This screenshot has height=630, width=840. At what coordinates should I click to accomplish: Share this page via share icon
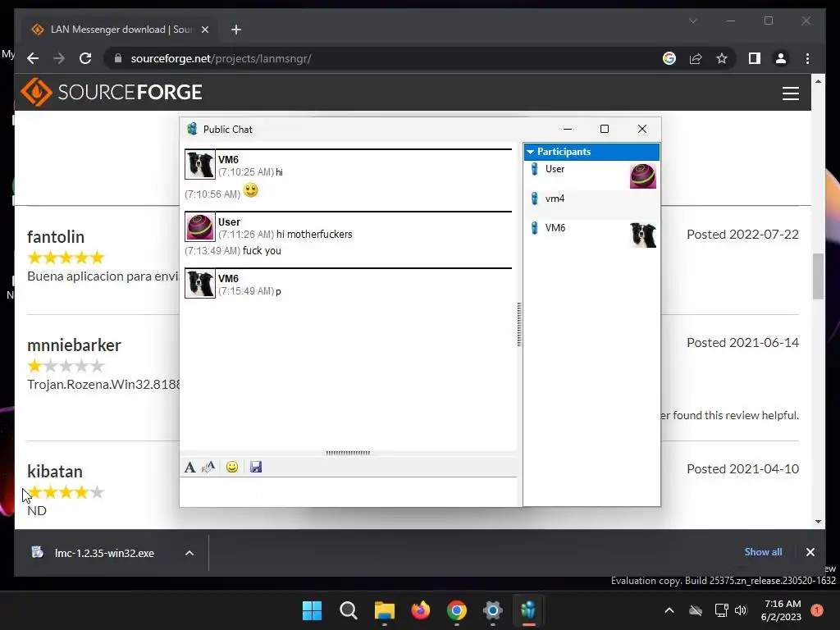pos(696,58)
